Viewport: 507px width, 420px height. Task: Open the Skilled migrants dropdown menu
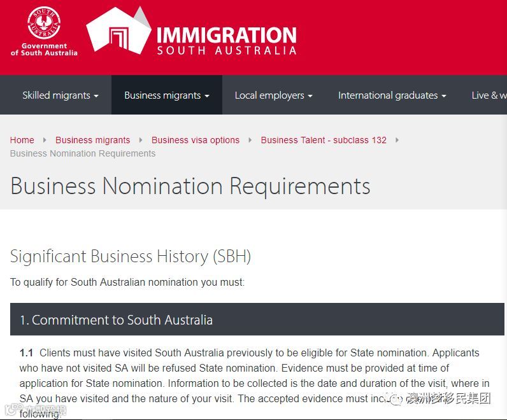tap(60, 95)
